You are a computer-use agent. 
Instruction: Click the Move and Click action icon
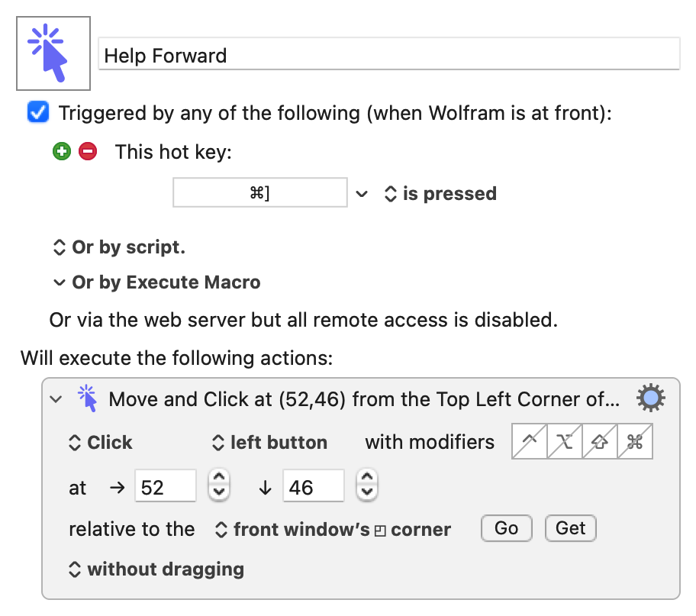pos(88,398)
